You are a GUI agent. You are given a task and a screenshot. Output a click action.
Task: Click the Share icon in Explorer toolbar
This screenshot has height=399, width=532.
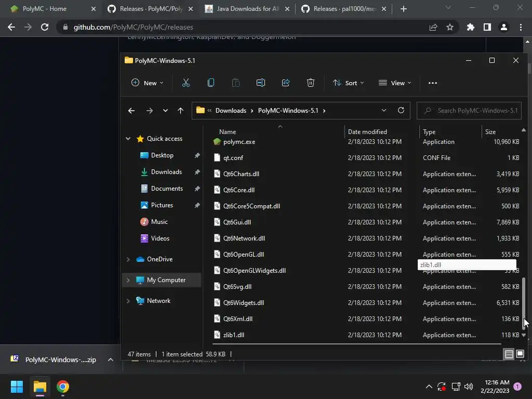286,83
